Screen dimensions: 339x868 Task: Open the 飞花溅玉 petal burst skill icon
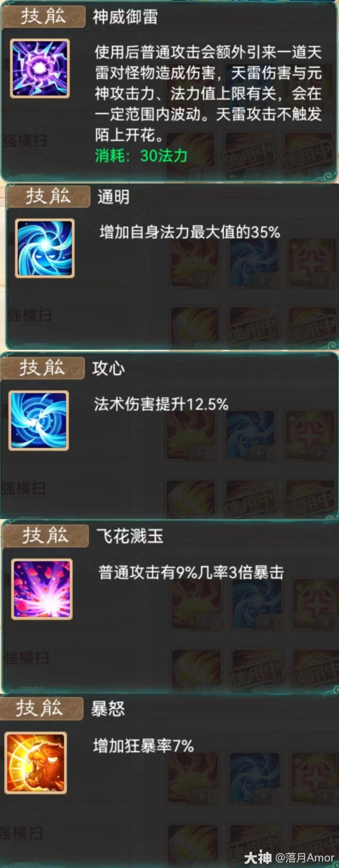point(42,589)
